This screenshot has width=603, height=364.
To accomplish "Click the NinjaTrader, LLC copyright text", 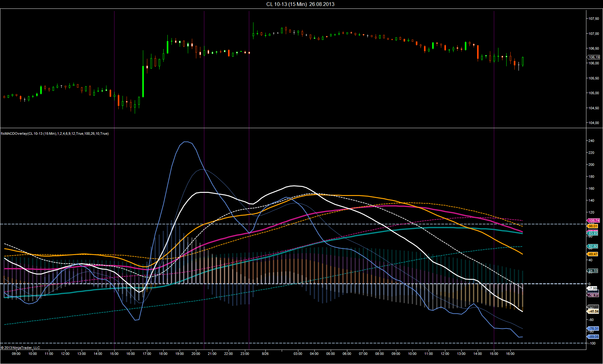I will (x=20, y=348).
